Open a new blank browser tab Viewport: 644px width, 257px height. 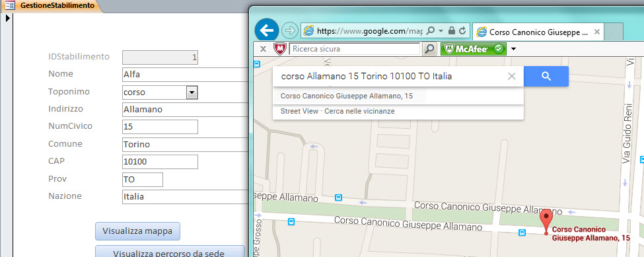click(x=614, y=32)
